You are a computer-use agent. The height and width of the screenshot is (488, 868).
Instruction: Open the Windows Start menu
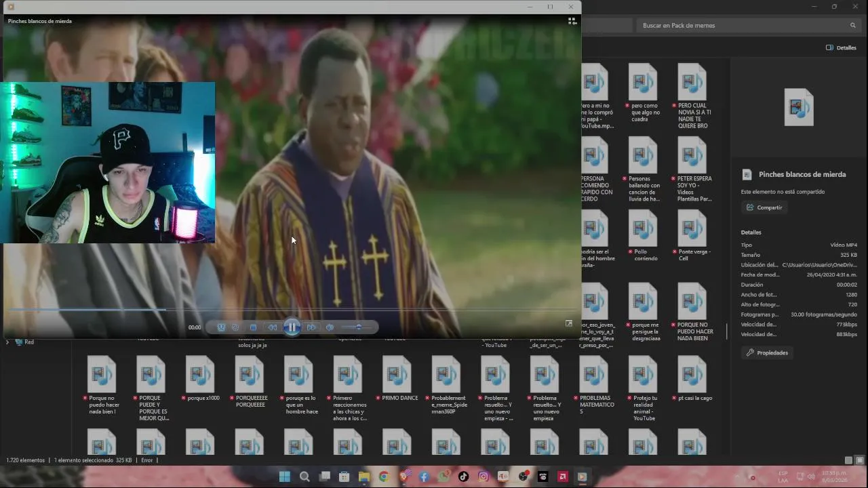[285, 476]
